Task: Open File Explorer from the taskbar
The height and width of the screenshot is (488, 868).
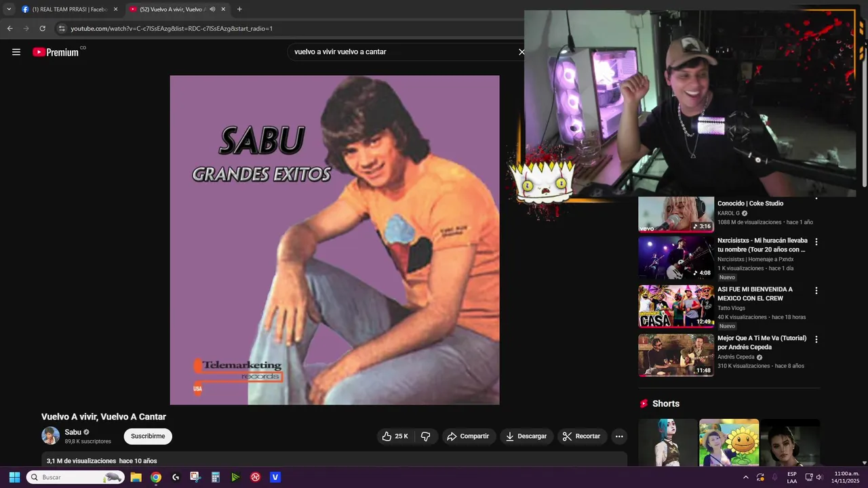Action: (136, 477)
